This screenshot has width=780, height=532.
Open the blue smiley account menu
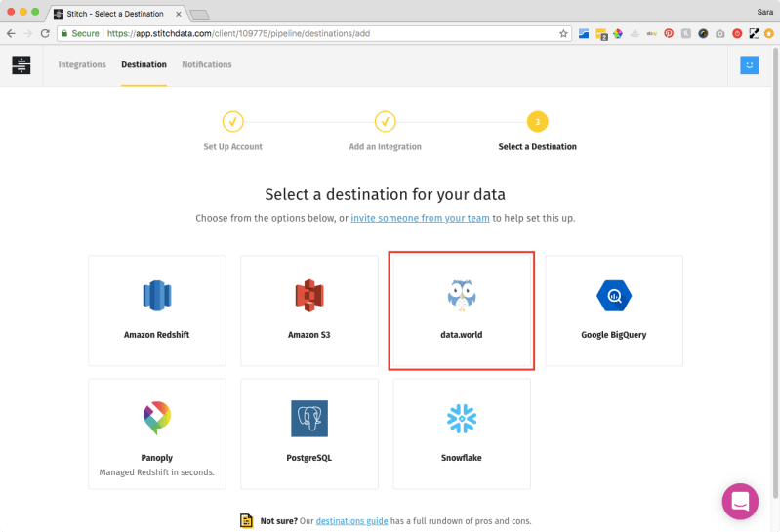pos(749,65)
